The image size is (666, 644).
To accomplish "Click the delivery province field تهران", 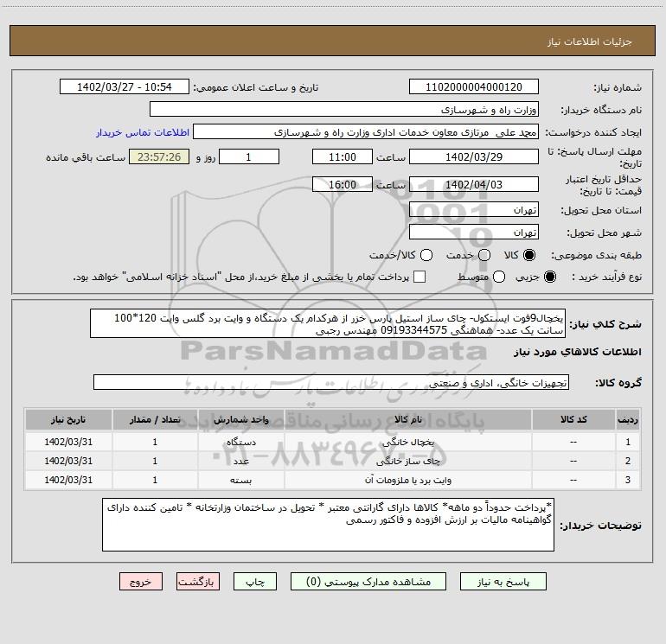I will coord(474,210).
